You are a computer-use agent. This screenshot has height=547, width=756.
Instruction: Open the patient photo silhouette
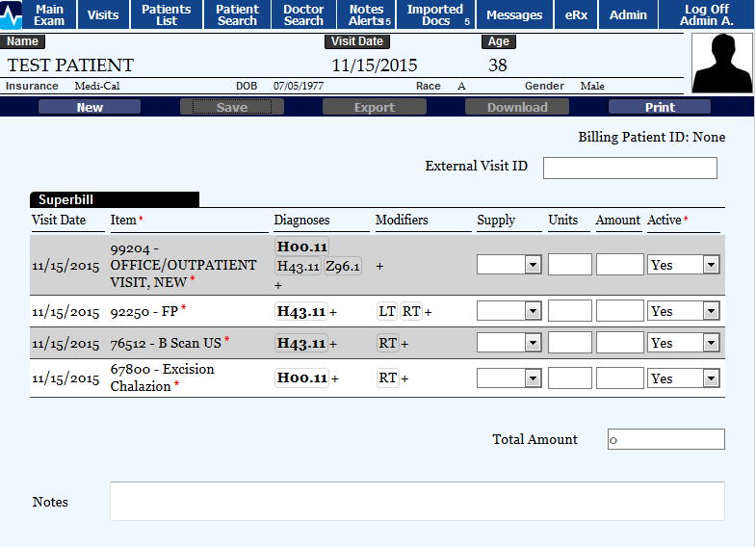[x=721, y=64]
